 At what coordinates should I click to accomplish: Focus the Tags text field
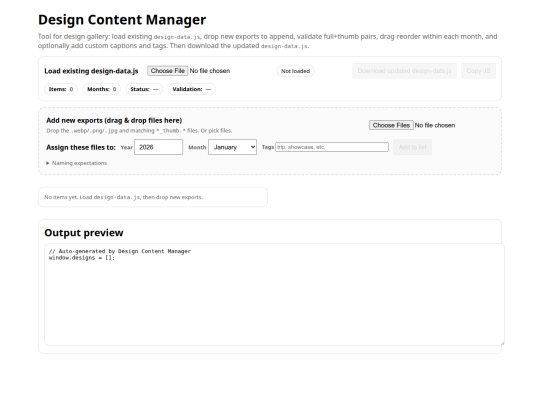click(332, 147)
